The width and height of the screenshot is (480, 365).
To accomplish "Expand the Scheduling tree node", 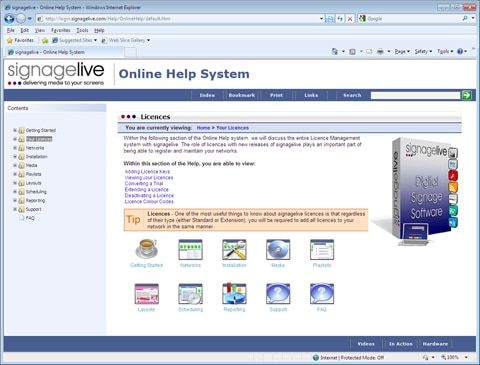I will pos(15,192).
